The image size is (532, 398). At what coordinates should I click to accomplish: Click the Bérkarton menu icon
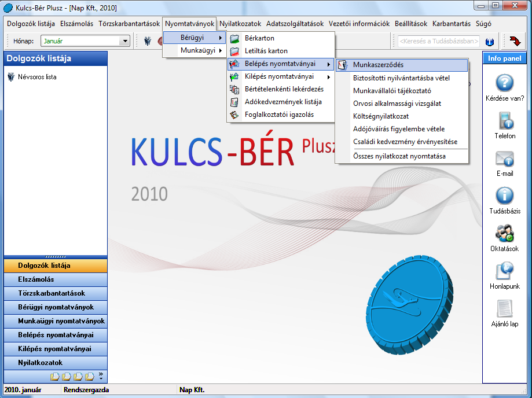[234, 39]
